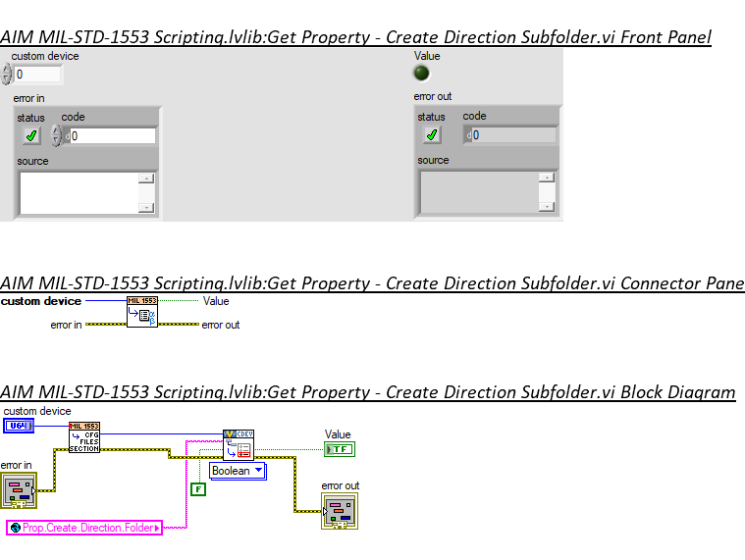Select the error out cluster terminal
Image resolution: width=745 pixels, height=560 pixels.
pyautogui.click(x=340, y=511)
